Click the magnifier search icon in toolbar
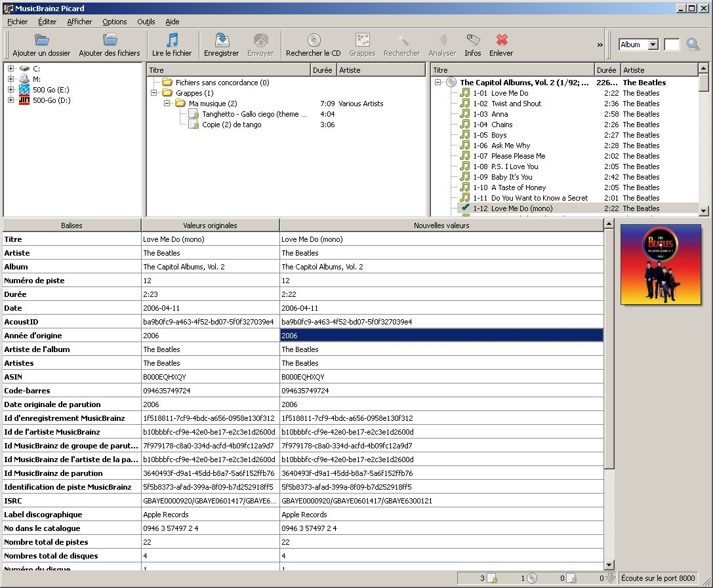Screen dimensions: 713x588 [693, 44]
